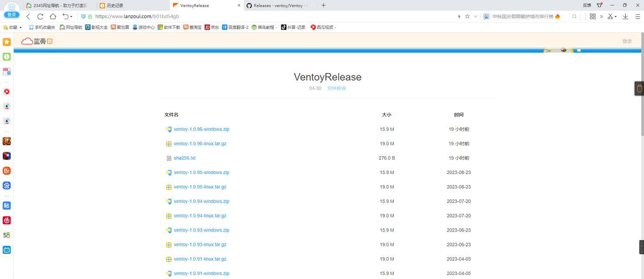644x279 pixels.
Task: Open favorites star icon in left sidebar
Action: (x=7, y=42)
